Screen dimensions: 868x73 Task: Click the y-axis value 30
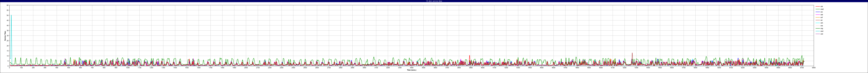click(8, 35)
